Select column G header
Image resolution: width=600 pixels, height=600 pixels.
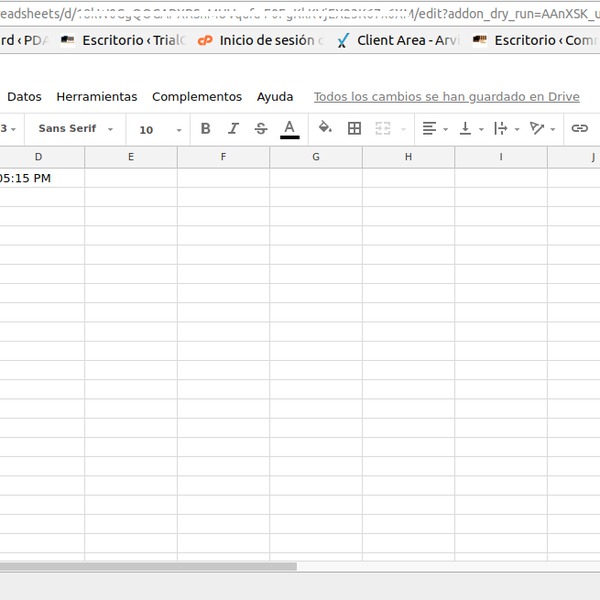pos(316,157)
